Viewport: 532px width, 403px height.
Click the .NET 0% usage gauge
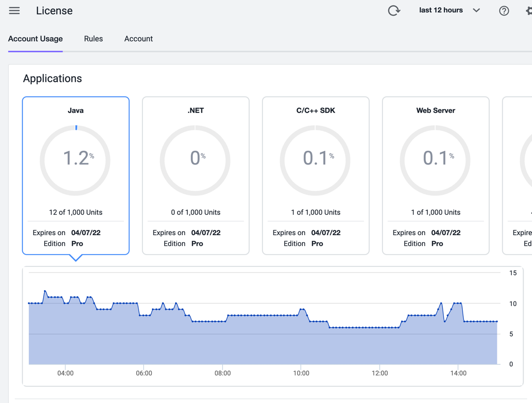click(x=195, y=160)
